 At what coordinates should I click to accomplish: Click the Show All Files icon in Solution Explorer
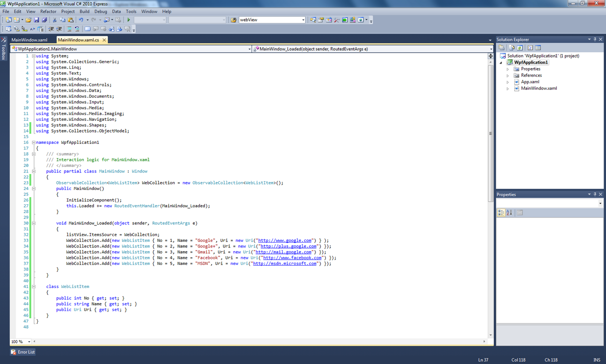point(512,48)
